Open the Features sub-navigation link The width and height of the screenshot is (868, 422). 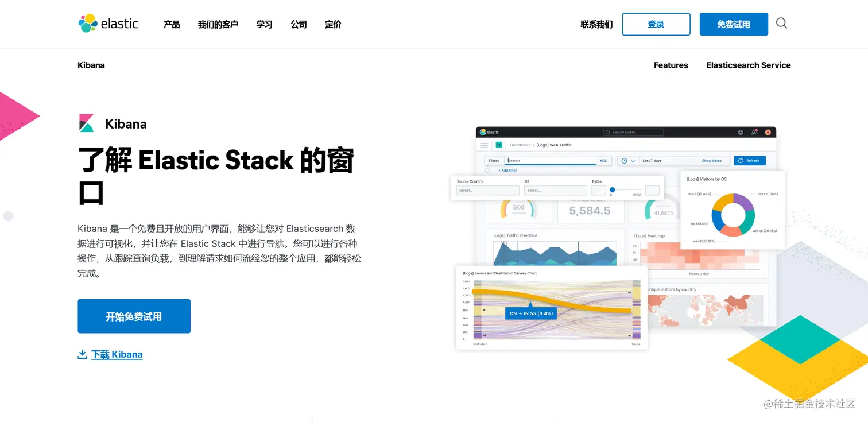click(x=671, y=65)
